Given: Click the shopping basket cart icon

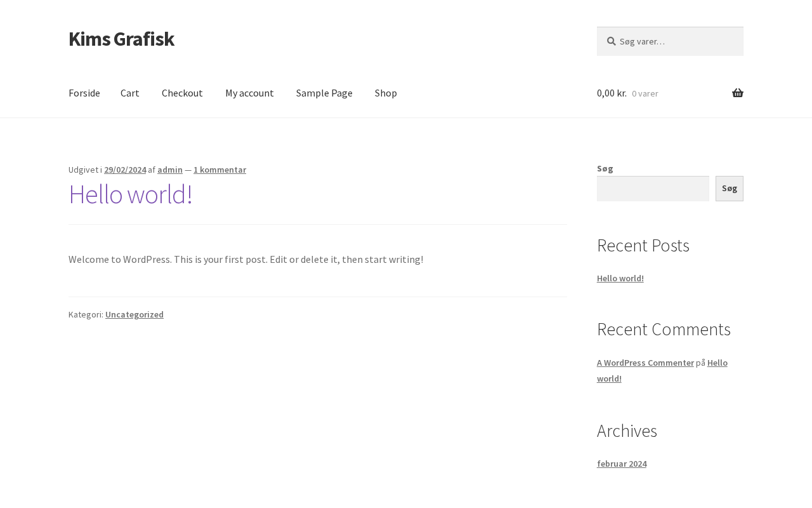Looking at the screenshot, I should click(737, 93).
